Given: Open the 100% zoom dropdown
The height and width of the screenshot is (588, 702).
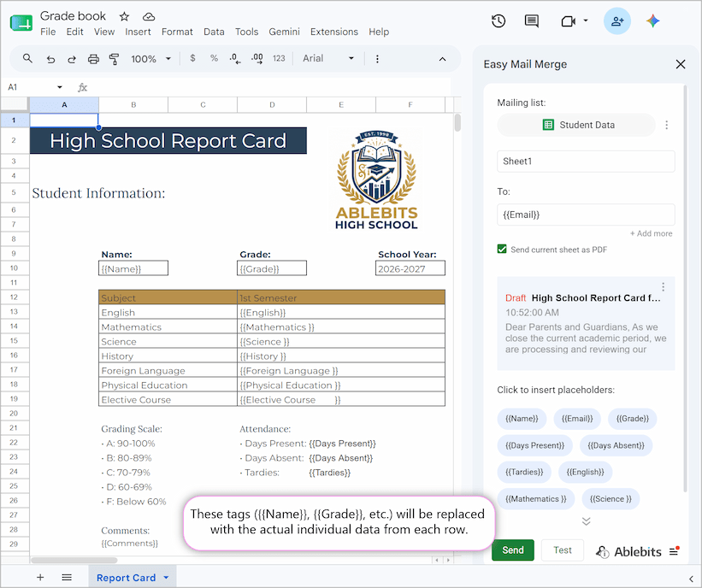Looking at the screenshot, I should pos(150,59).
